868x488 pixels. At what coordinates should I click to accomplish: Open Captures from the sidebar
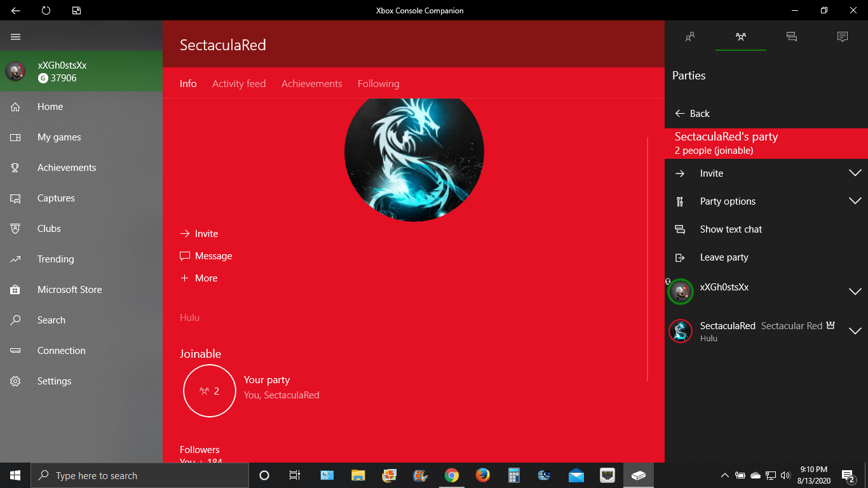56,198
